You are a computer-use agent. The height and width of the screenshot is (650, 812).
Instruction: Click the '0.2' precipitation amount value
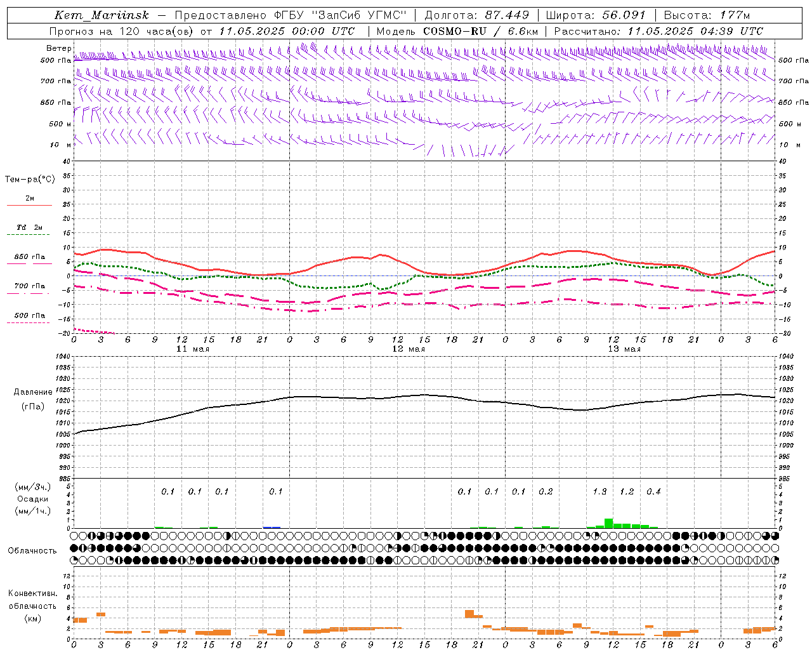[546, 491]
